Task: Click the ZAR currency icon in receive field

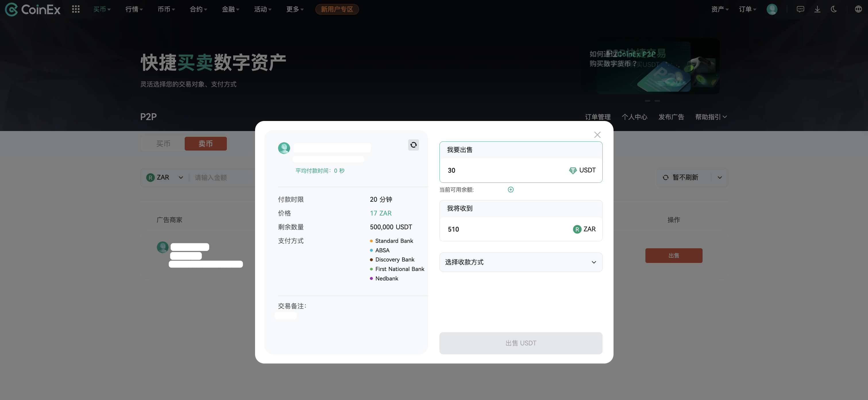Action: pyautogui.click(x=577, y=229)
